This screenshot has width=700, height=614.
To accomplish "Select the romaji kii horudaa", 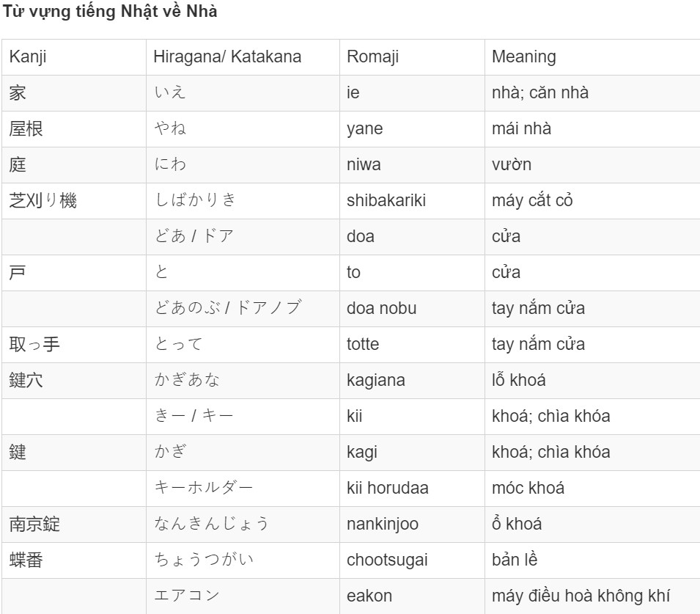I will click(388, 488).
